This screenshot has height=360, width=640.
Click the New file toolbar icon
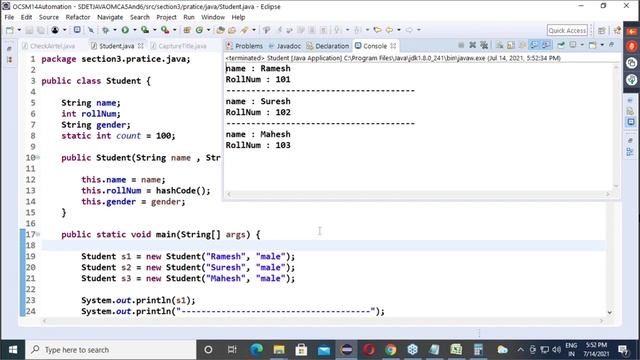tap(10, 30)
